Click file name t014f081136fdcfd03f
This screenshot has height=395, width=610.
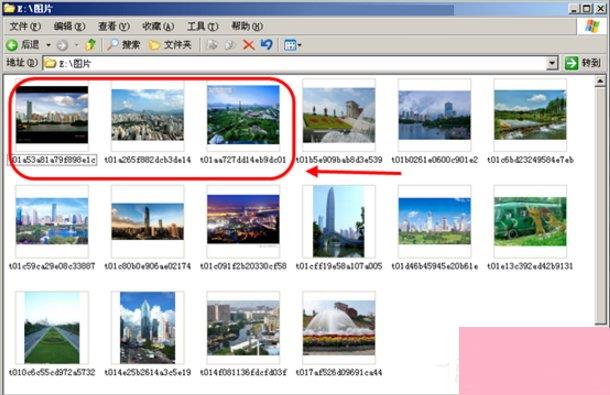pyautogui.click(x=243, y=372)
